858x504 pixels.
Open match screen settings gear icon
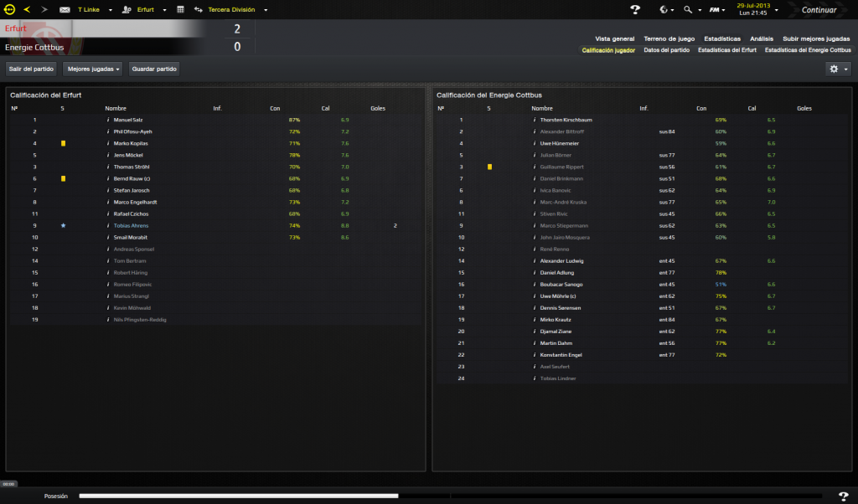834,69
